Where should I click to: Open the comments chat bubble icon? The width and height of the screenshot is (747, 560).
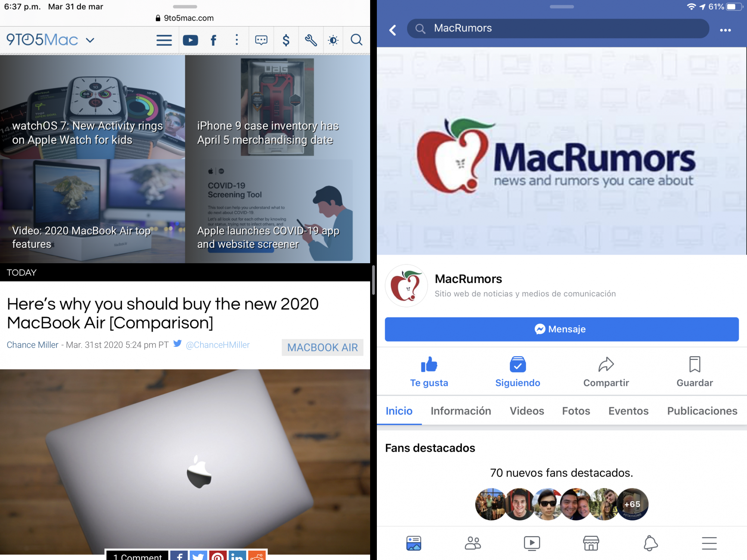click(261, 40)
